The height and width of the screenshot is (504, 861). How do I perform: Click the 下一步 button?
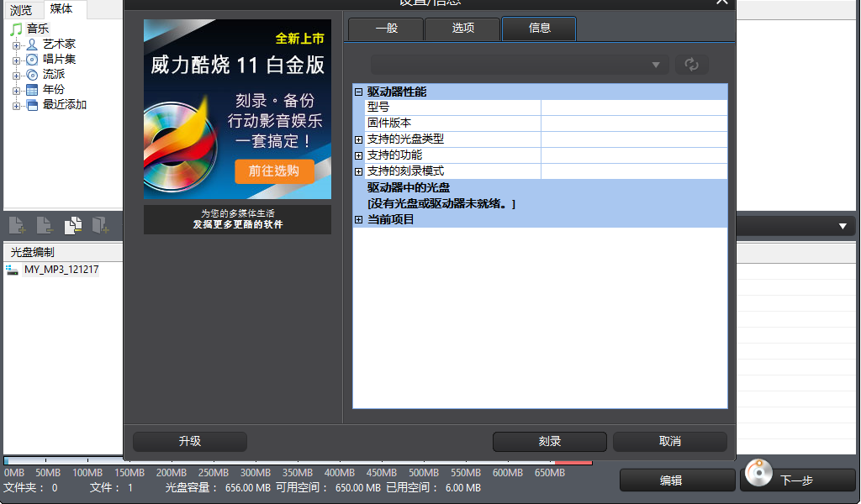tap(797, 480)
